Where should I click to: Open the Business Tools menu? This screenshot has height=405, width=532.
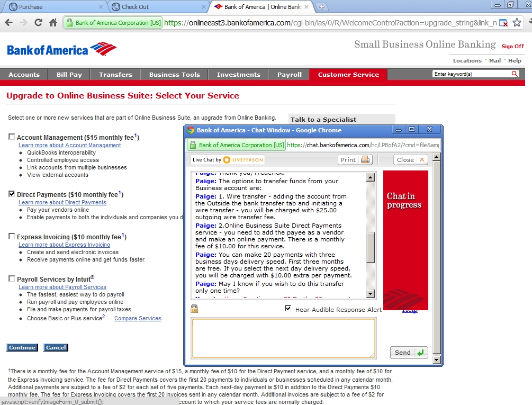click(x=174, y=75)
